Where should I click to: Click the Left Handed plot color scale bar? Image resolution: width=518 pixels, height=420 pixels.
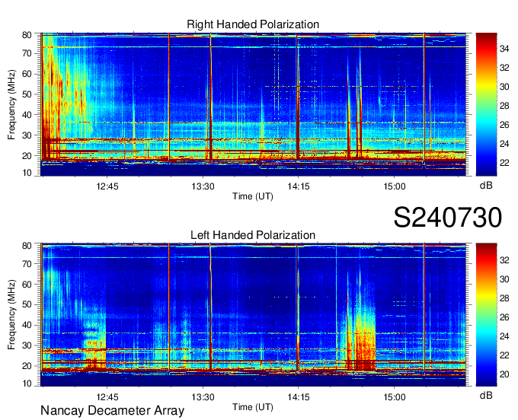pos(486,315)
